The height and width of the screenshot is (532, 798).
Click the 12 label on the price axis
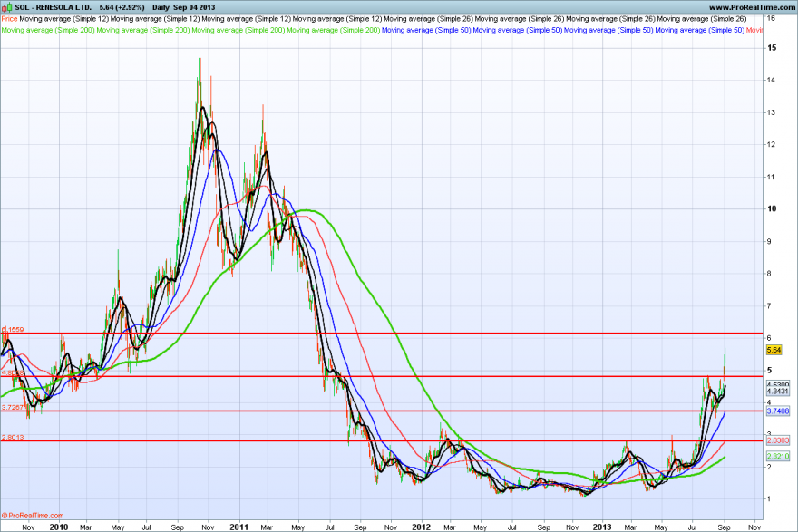click(x=772, y=144)
